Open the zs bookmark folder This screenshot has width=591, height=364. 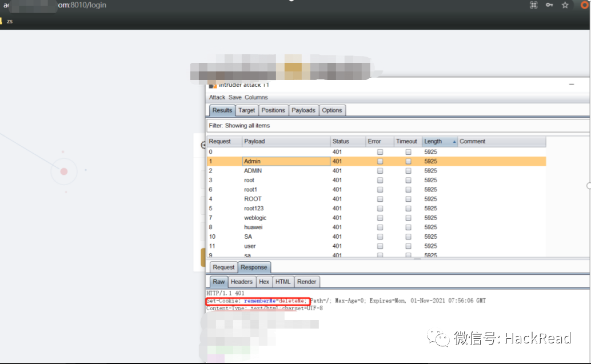(7, 21)
